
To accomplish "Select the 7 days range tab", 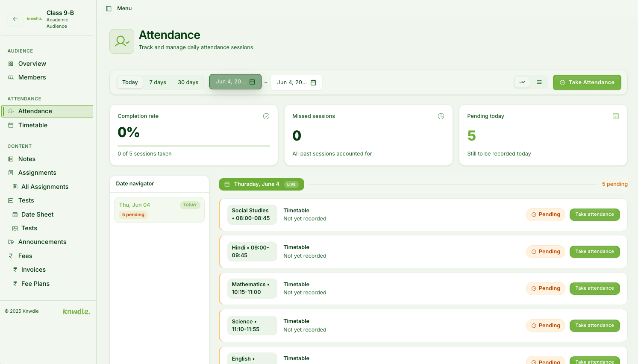I will coord(158,82).
